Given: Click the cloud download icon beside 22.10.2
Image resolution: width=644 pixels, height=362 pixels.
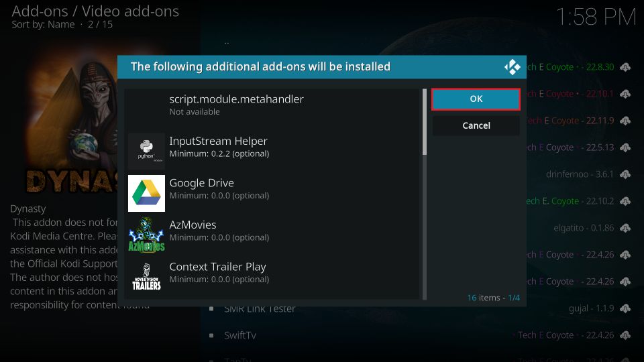Looking at the screenshot, I should [x=625, y=201].
